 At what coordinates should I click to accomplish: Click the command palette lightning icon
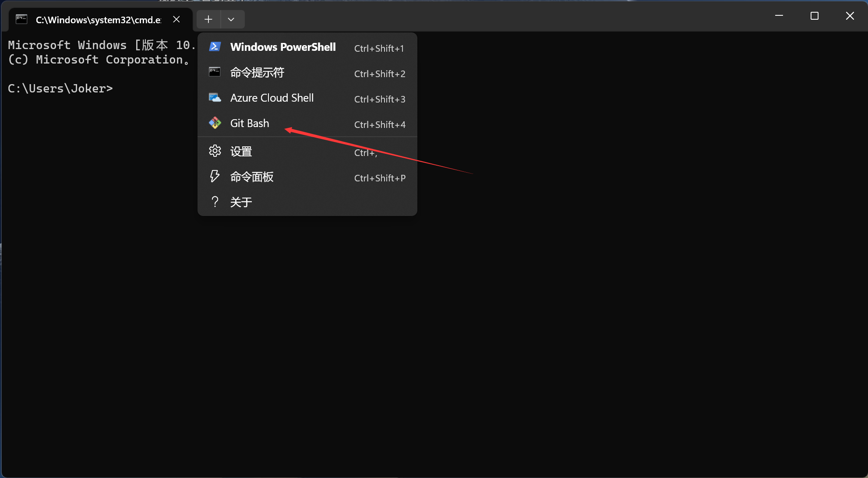215,177
